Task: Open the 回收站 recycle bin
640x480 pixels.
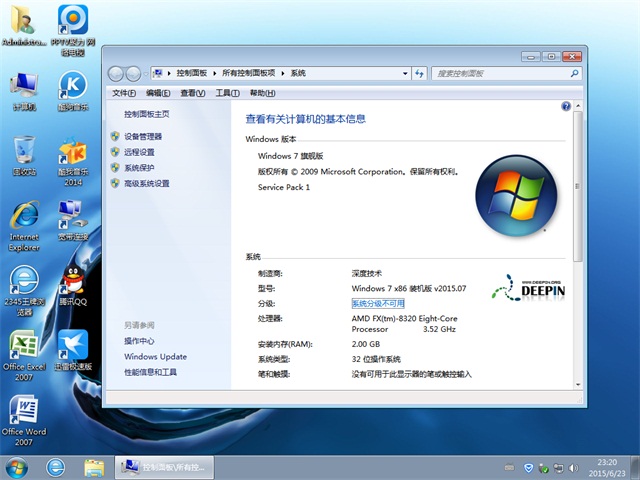Action: point(24,156)
